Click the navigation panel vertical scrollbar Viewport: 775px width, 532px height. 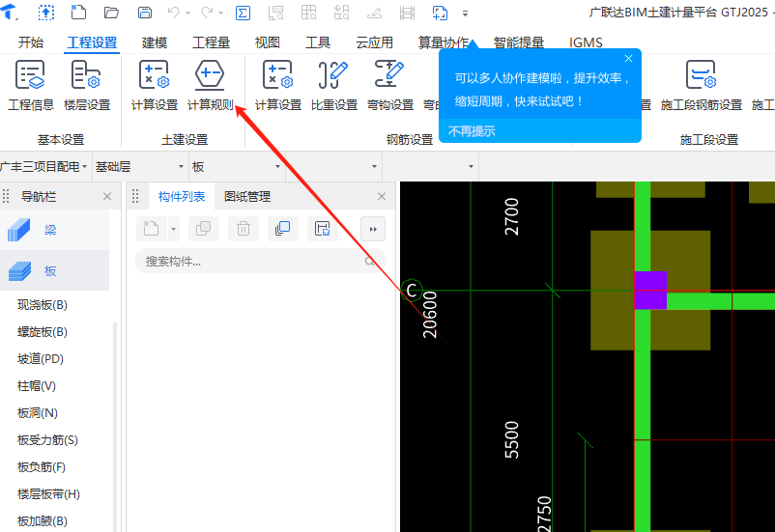115,425
